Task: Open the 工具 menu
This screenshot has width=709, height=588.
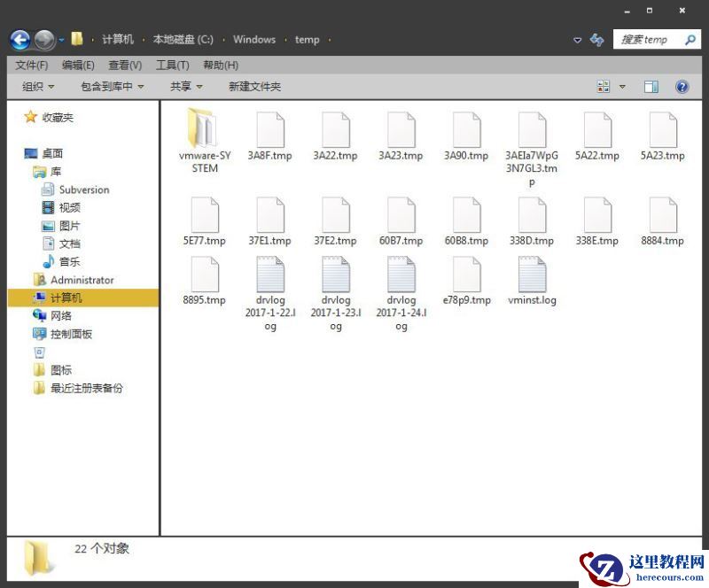Action: 172,65
